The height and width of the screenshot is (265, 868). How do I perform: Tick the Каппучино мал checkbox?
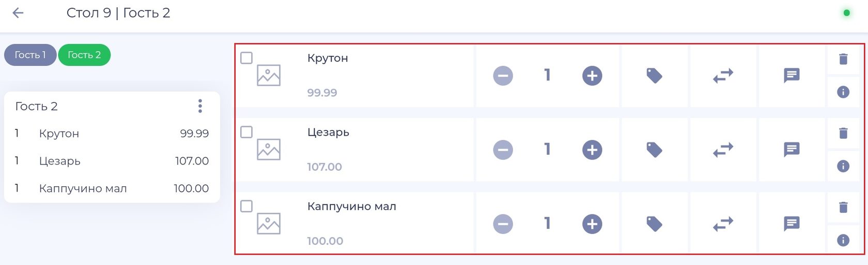coord(246,206)
